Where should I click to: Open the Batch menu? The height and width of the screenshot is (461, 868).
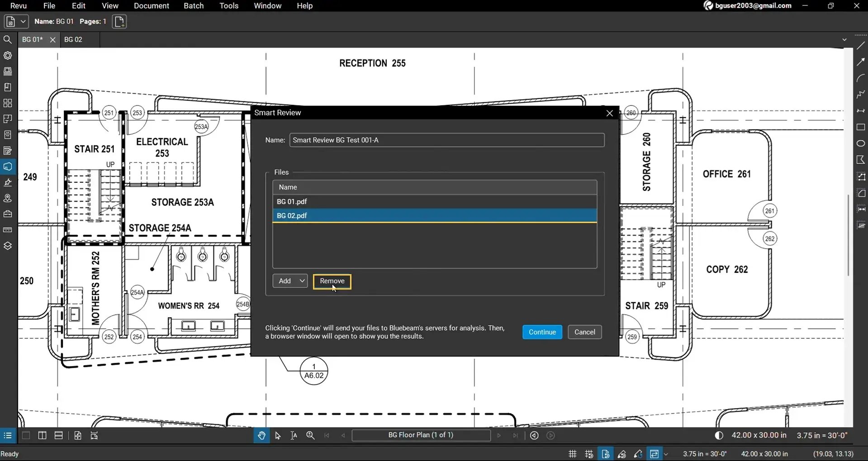click(x=194, y=6)
